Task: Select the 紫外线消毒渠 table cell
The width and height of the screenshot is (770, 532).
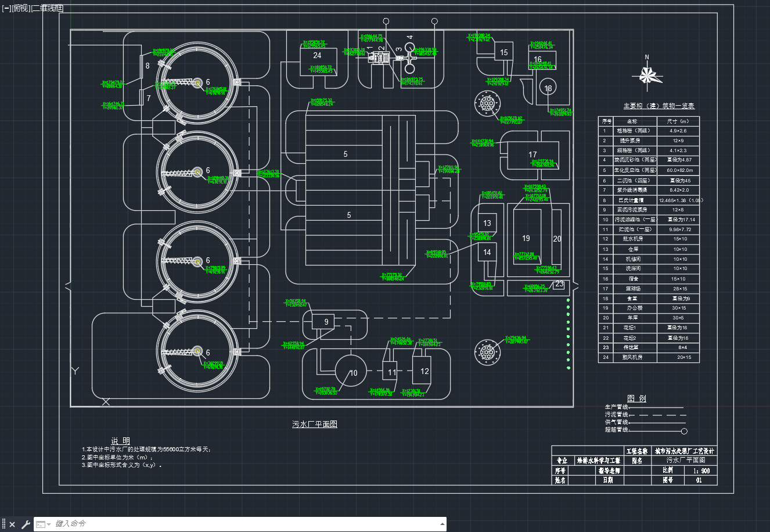Action: (x=634, y=190)
